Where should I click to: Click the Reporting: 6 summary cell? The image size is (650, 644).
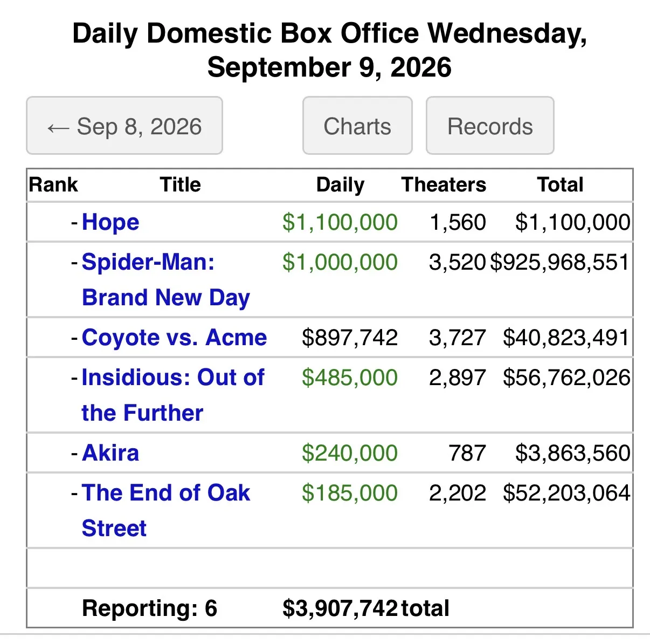pyautogui.click(x=149, y=608)
